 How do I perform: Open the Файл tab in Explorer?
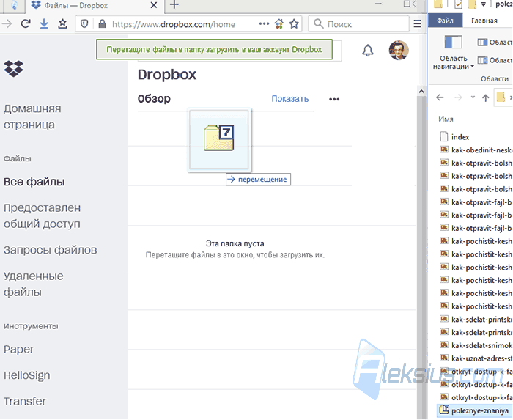pos(445,21)
